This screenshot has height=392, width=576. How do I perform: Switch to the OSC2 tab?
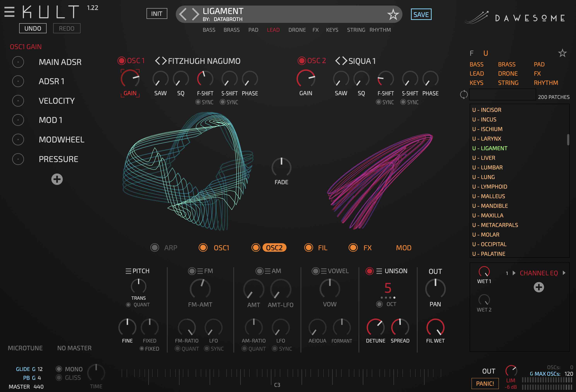click(274, 248)
